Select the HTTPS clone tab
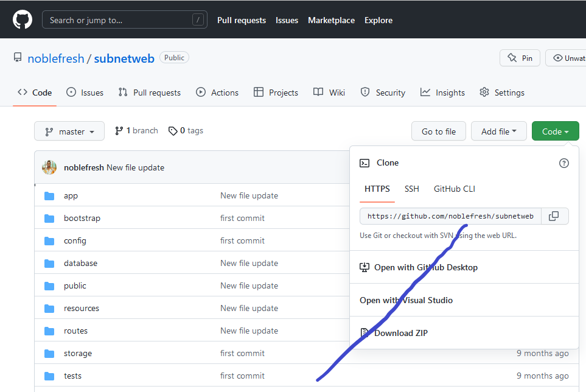Image resolution: width=586 pixels, height=392 pixels. [377, 189]
